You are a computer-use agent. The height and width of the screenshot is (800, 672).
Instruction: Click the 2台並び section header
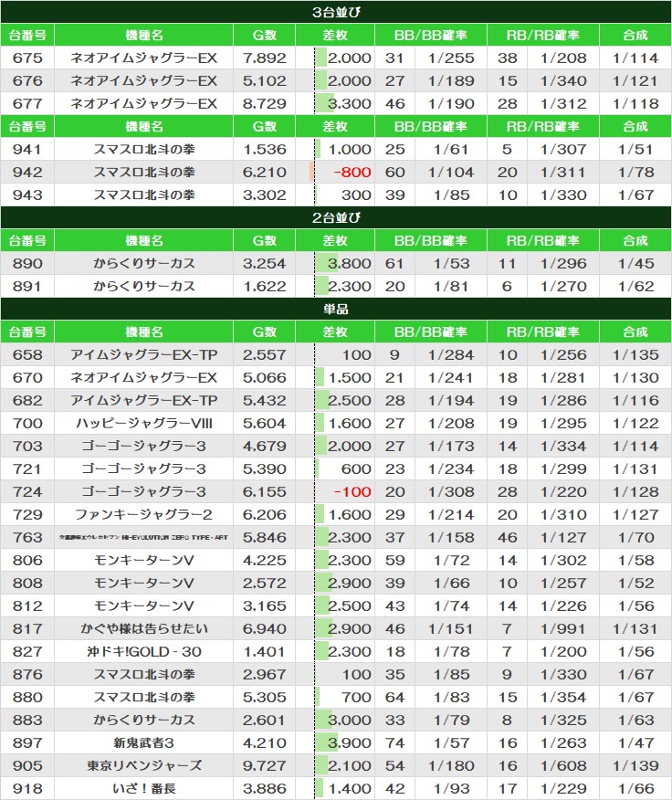point(336,217)
